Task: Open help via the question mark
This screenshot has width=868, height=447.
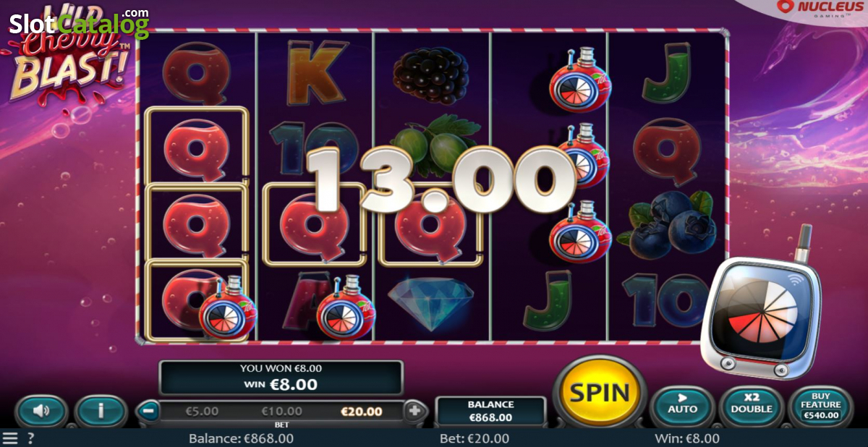Action: [30, 438]
